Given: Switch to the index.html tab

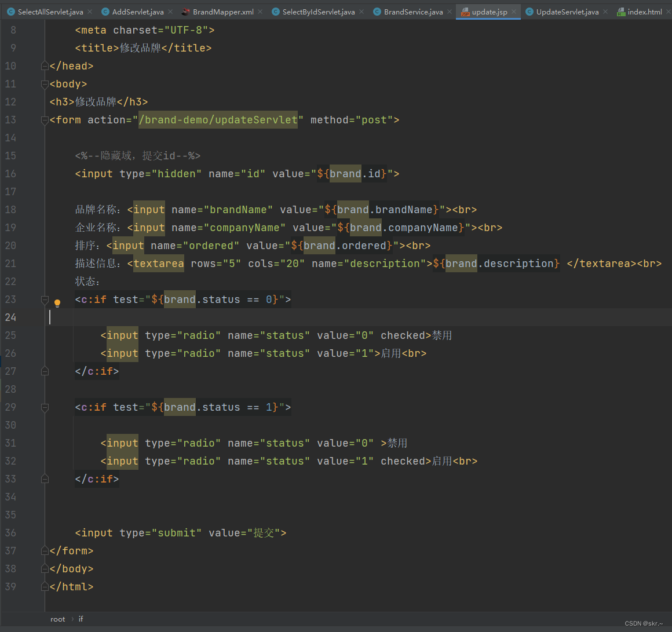Looking at the screenshot, I should point(646,11).
